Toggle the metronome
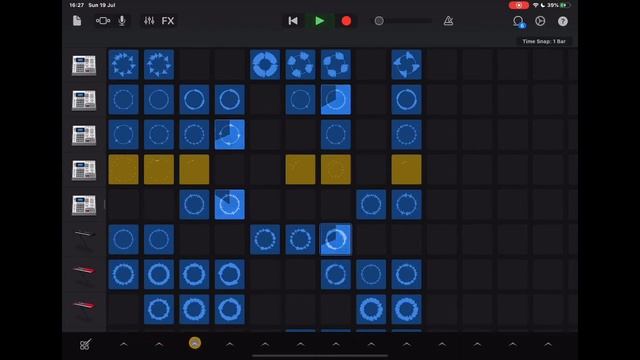This screenshot has width=640, height=360. click(x=448, y=21)
